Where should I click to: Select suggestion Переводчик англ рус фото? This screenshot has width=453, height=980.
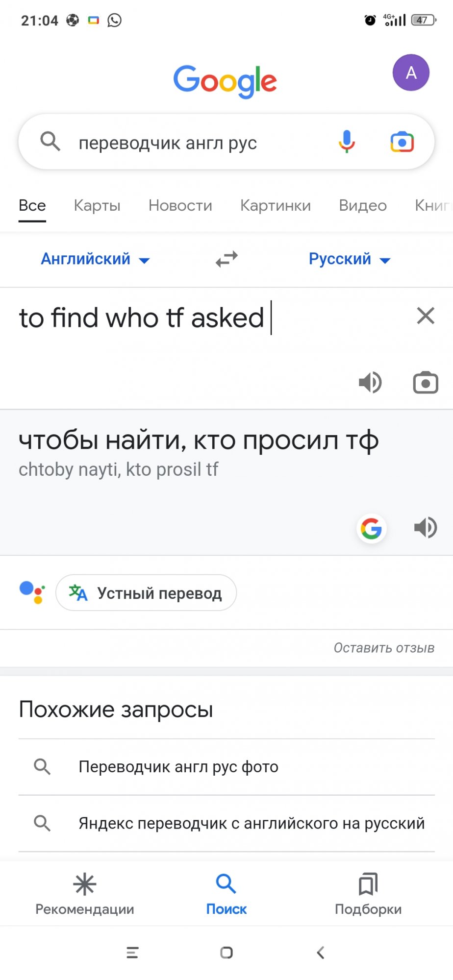point(226,767)
